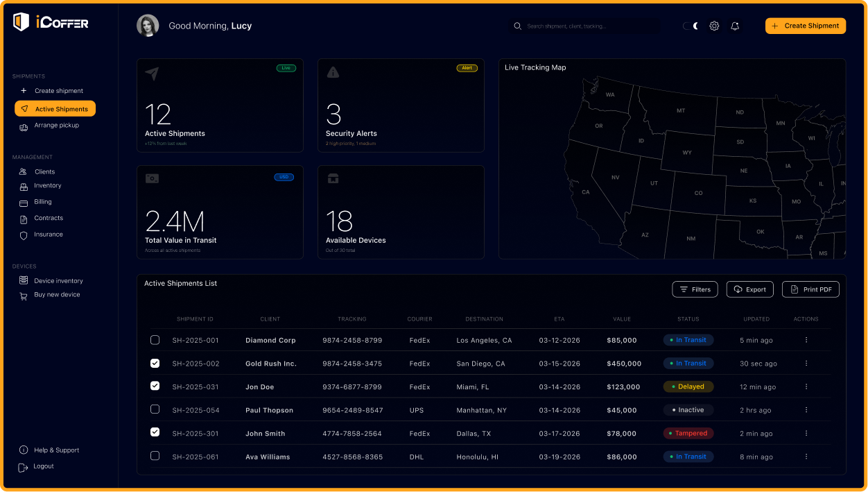Click the Tampered status badge
The image size is (868, 492).
pyautogui.click(x=688, y=433)
